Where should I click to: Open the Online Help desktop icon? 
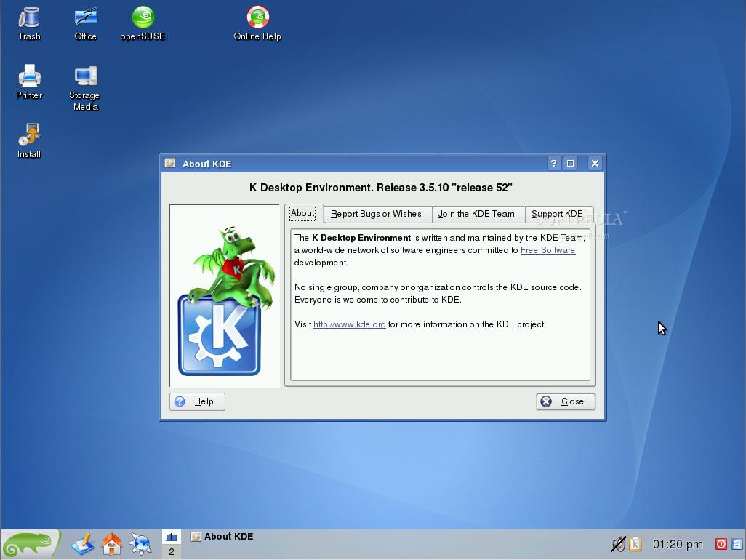coord(257,23)
